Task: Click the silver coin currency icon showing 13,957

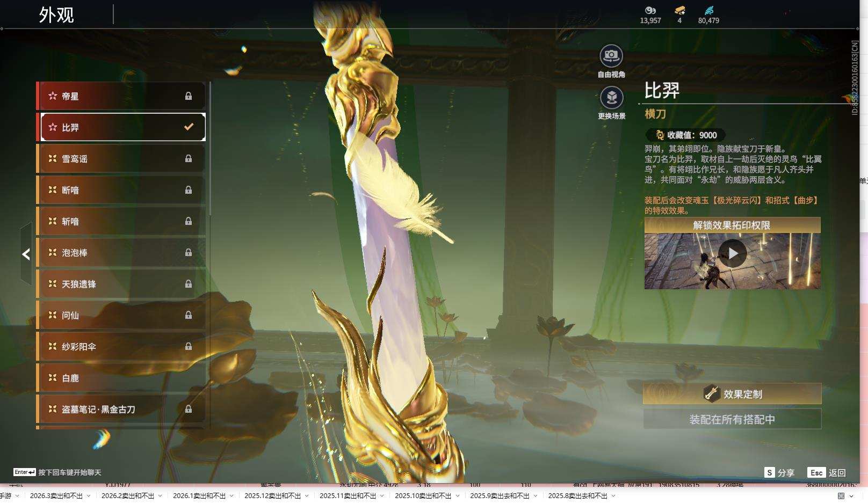Action: pos(650,10)
